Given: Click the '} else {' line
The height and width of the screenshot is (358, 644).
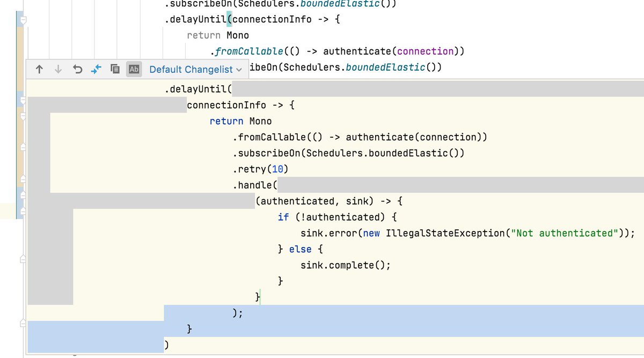Looking at the screenshot, I should 301,249.
